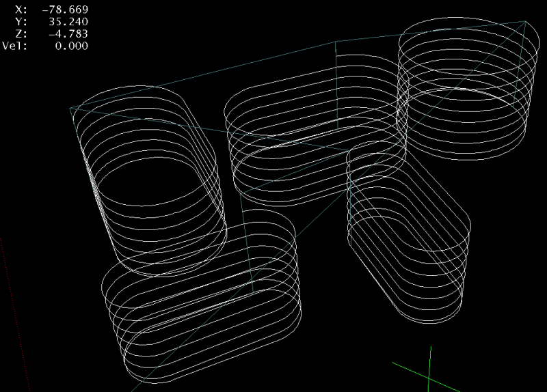Click the cyan bounding box top-left corner

(70, 109)
